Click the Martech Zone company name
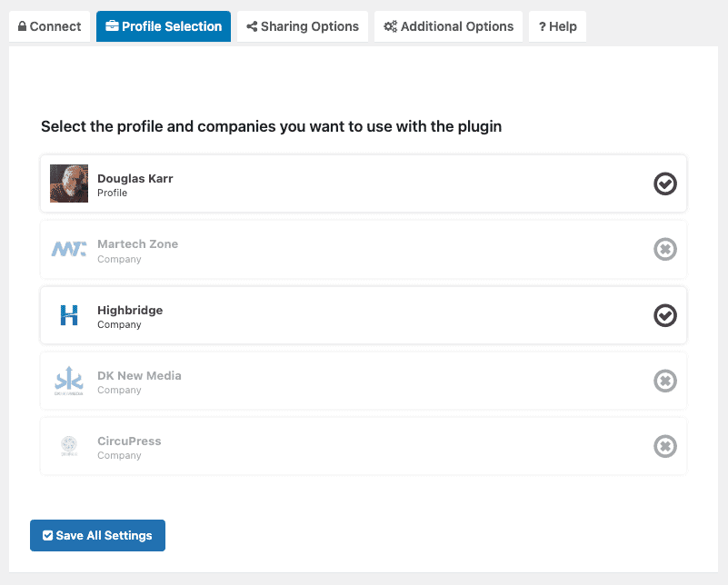 137,243
